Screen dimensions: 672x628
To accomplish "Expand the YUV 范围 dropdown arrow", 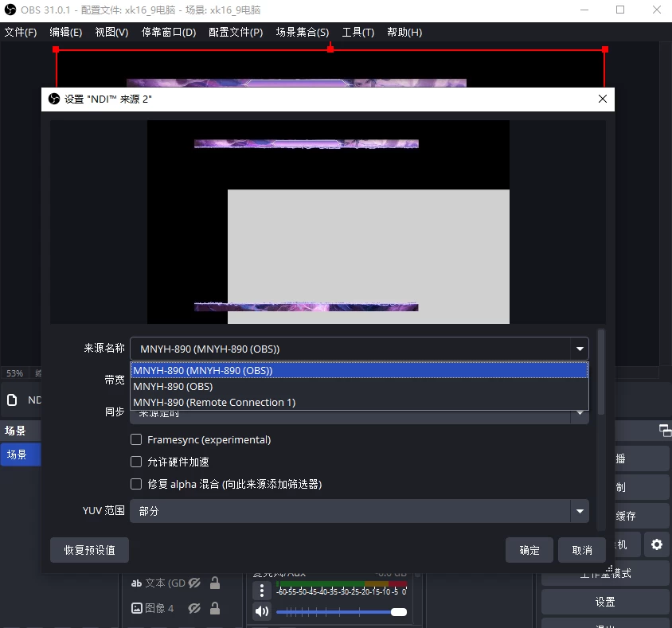I will [x=580, y=511].
